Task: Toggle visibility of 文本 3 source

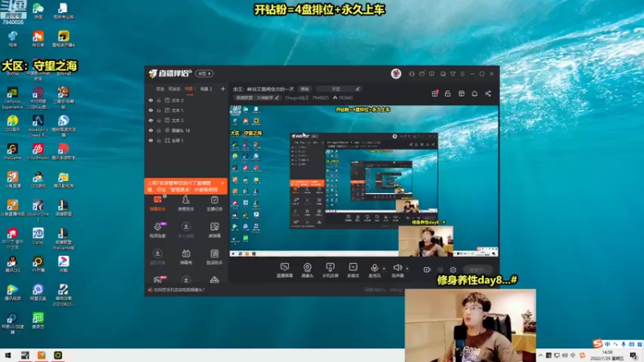Action: [151, 120]
